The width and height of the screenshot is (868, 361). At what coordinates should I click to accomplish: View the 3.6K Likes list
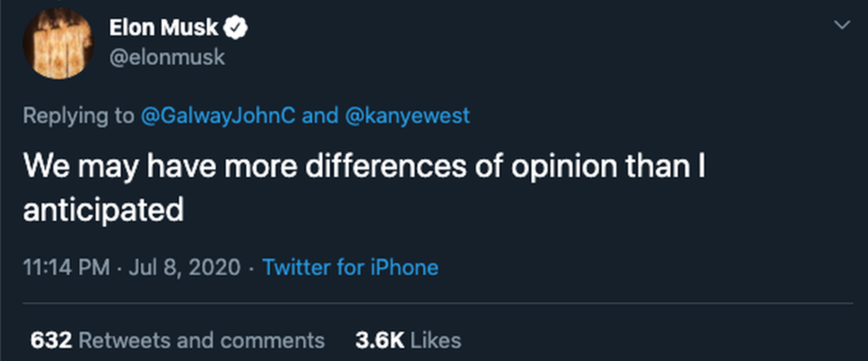point(407,340)
